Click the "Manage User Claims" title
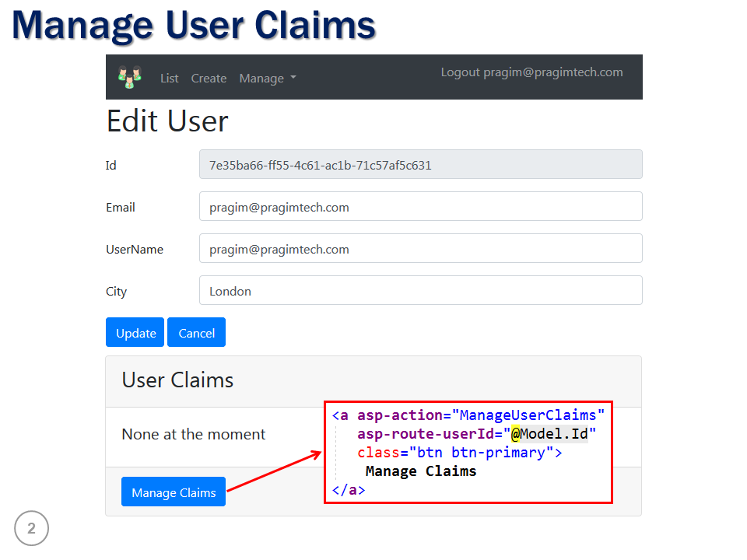Image resolution: width=747 pixels, height=560 pixels. [x=193, y=25]
